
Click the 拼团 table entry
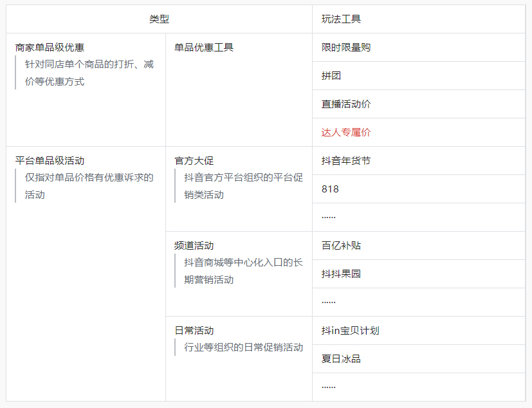(331, 76)
